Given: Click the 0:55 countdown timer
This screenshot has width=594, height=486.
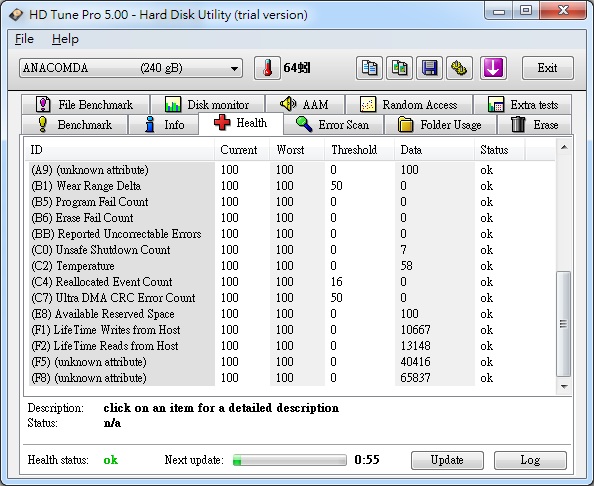Looking at the screenshot, I should coord(367,460).
